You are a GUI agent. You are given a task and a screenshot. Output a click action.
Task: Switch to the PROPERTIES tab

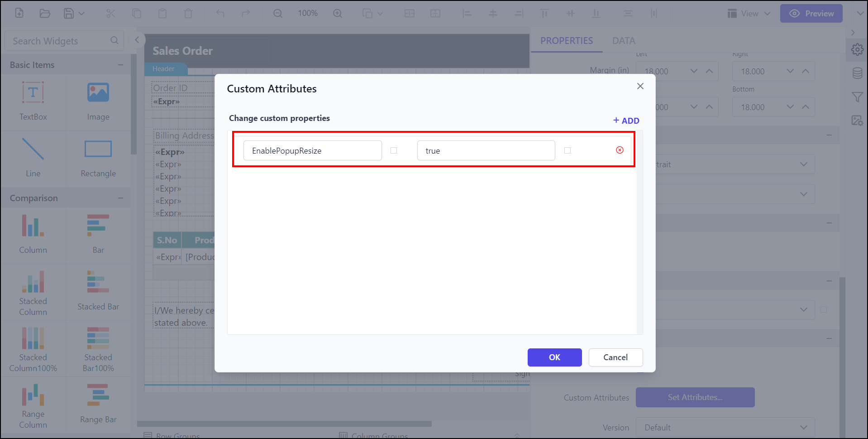tap(566, 40)
